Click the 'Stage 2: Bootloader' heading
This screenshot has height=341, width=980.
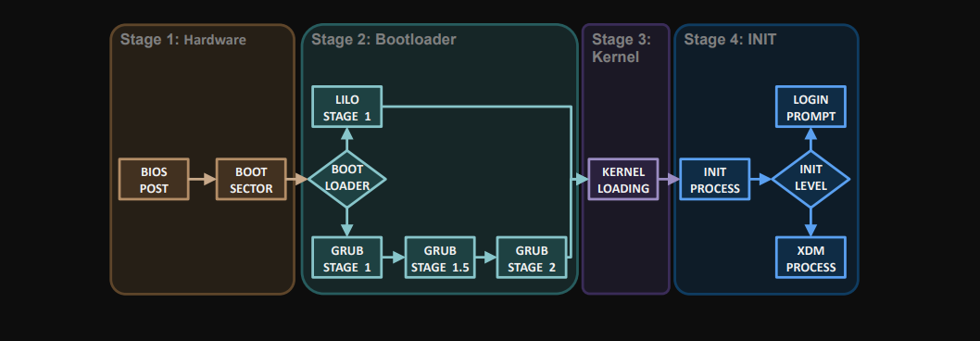coord(383,40)
